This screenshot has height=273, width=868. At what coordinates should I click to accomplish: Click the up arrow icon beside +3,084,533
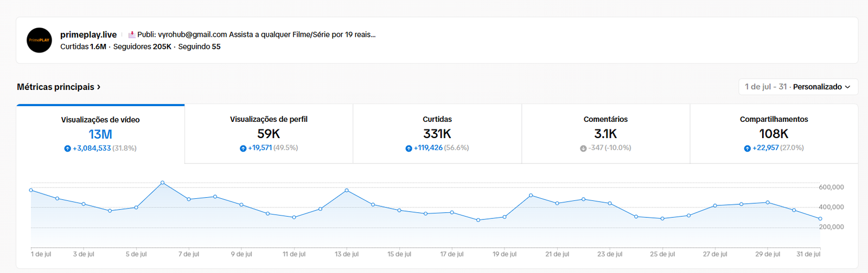(67, 148)
